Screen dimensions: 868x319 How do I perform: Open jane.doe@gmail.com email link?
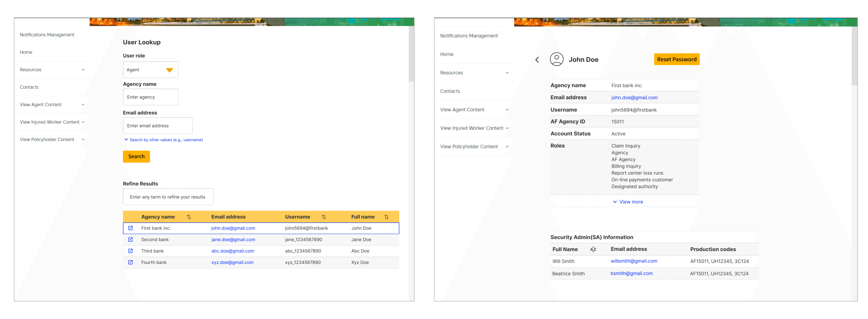(233, 239)
